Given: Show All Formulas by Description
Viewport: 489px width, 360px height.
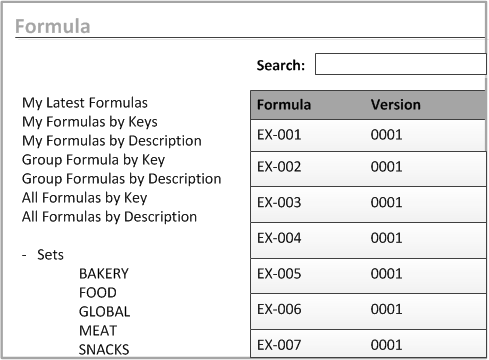Looking at the screenshot, I should pos(109,217).
